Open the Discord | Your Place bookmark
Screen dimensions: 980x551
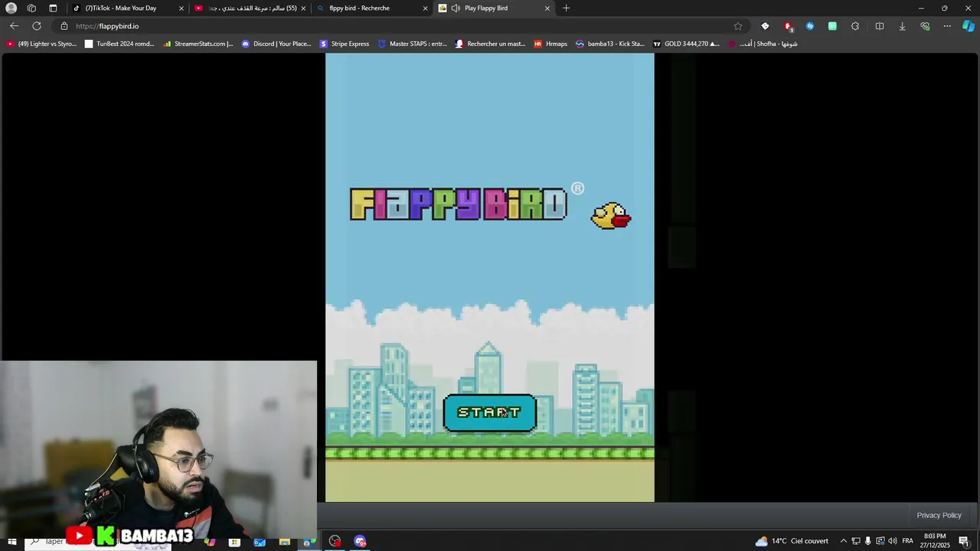pos(276,44)
